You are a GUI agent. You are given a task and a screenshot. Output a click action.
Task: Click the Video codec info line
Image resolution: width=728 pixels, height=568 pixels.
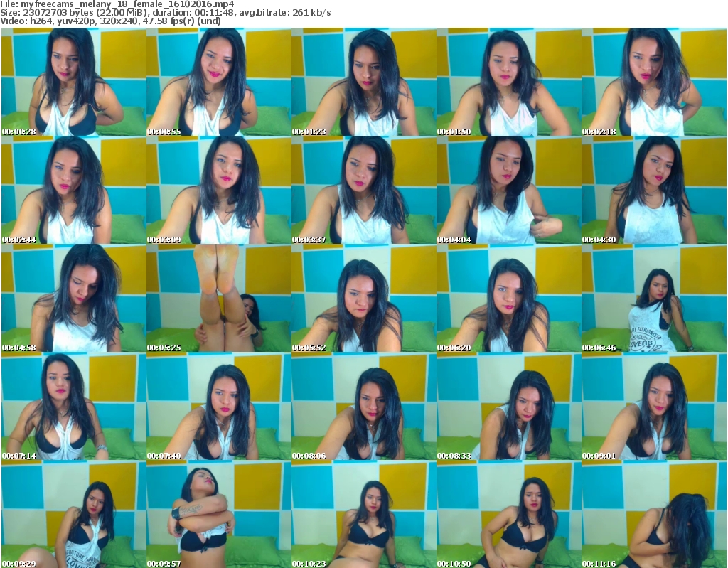tap(110, 21)
